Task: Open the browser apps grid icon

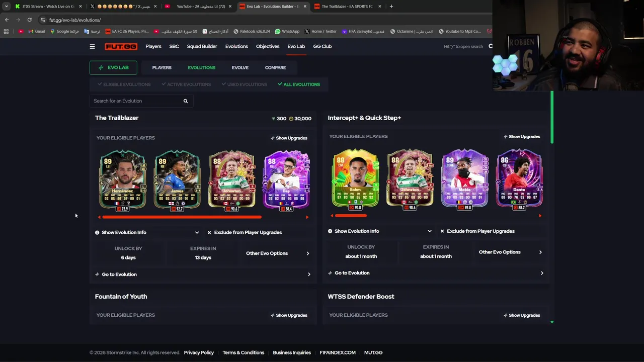Action: point(6,31)
